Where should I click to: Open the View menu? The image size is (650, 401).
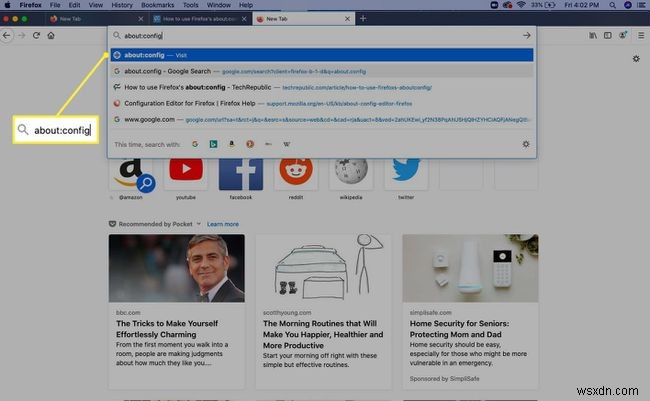tap(95, 5)
